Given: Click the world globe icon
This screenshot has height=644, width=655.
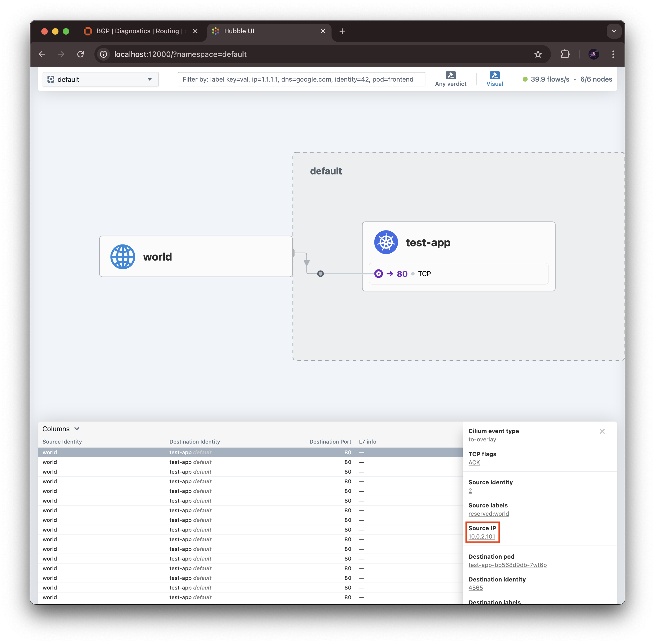Looking at the screenshot, I should (123, 257).
